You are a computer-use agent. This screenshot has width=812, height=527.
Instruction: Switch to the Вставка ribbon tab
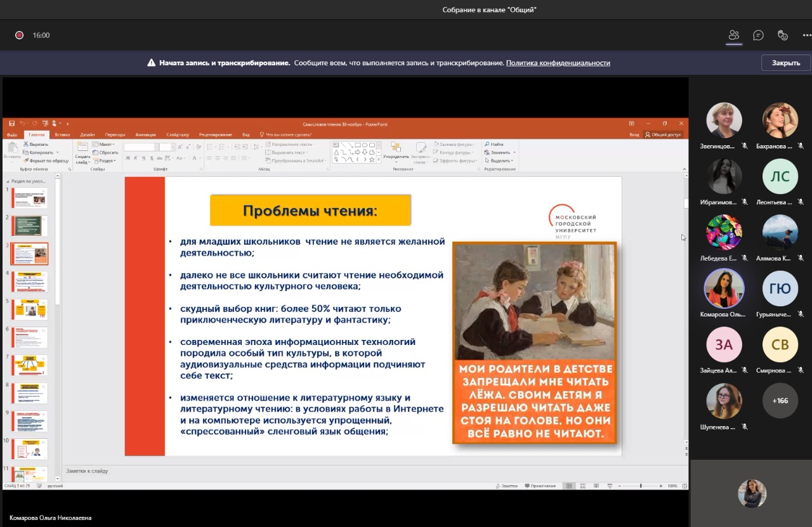click(x=62, y=134)
